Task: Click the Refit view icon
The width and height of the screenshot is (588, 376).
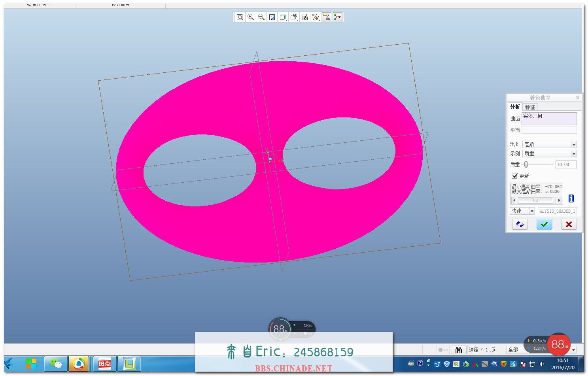Action: pyautogui.click(x=240, y=17)
